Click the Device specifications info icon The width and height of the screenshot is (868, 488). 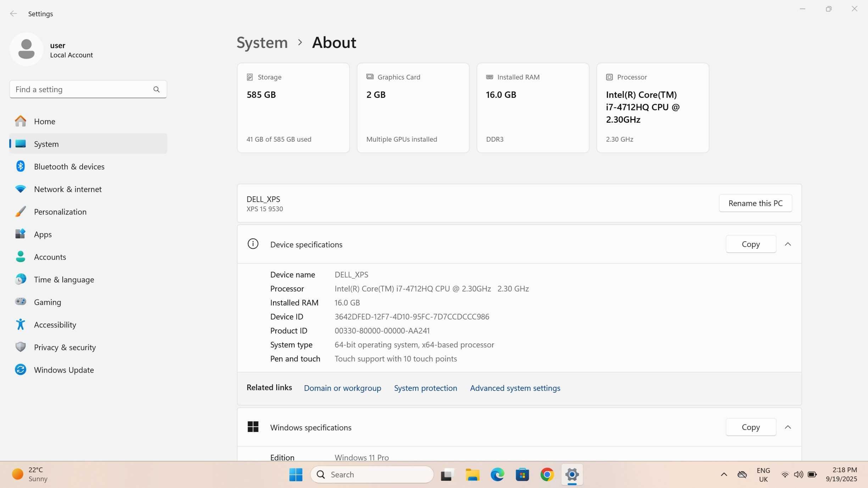tap(253, 244)
